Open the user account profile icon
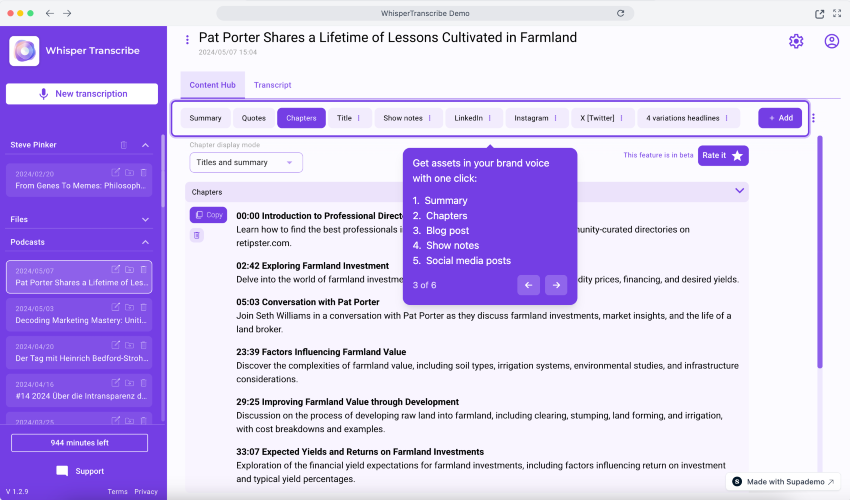850x500 pixels. 832,41
